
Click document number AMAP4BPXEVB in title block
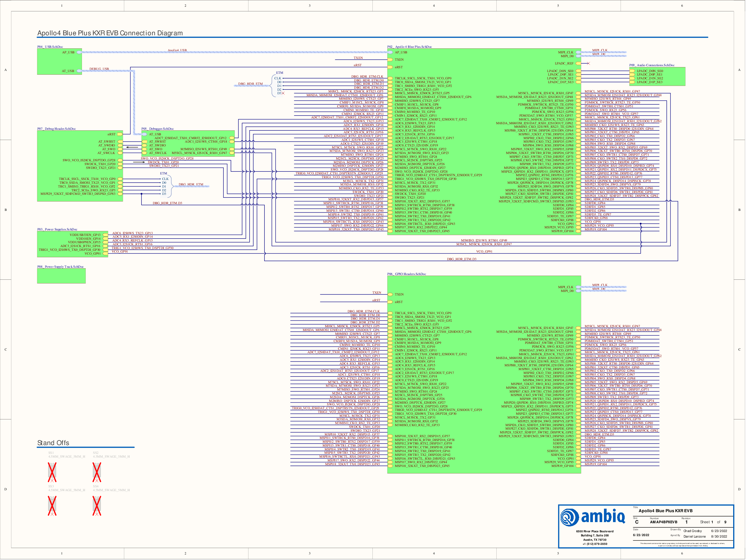(663, 522)
